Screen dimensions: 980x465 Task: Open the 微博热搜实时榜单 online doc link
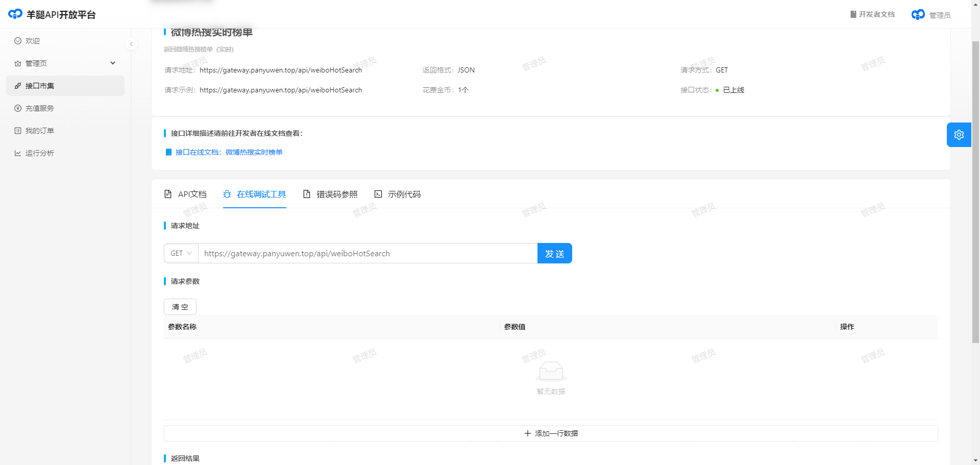point(229,152)
